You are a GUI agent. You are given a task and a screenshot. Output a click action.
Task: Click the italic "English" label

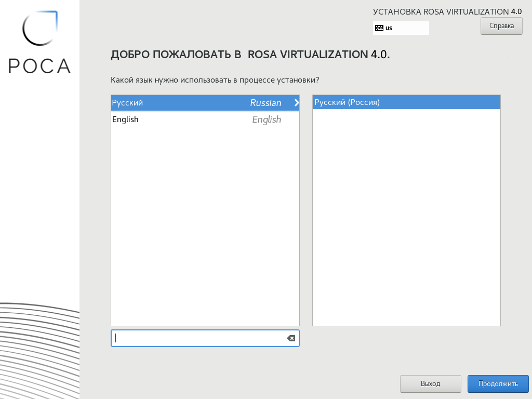(267, 119)
